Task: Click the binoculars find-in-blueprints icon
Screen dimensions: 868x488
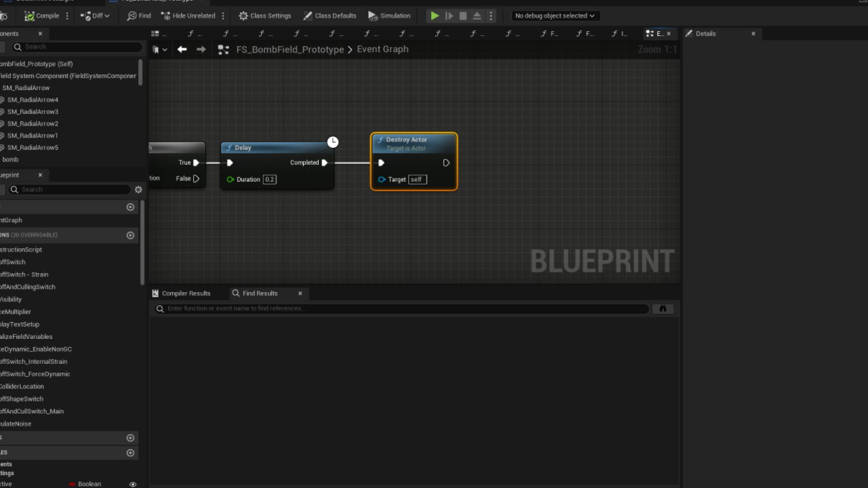Action: (663, 309)
